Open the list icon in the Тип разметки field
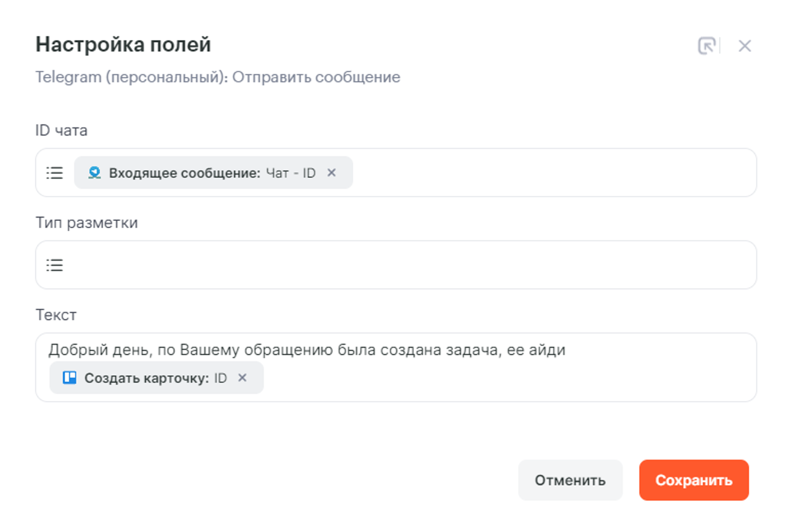The image size is (797, 532). click(55, 265)
